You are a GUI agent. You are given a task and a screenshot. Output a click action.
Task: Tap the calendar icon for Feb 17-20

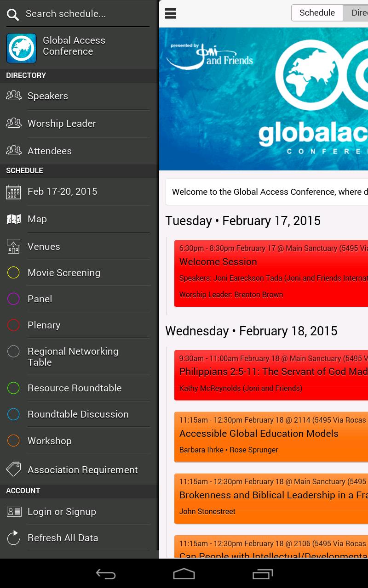pos(13,192)
